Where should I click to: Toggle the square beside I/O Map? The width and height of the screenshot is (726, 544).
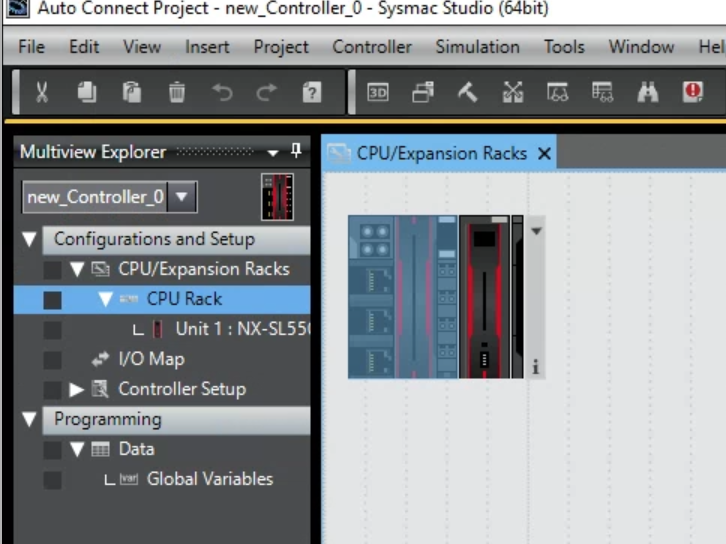click(x=52, y=360)
